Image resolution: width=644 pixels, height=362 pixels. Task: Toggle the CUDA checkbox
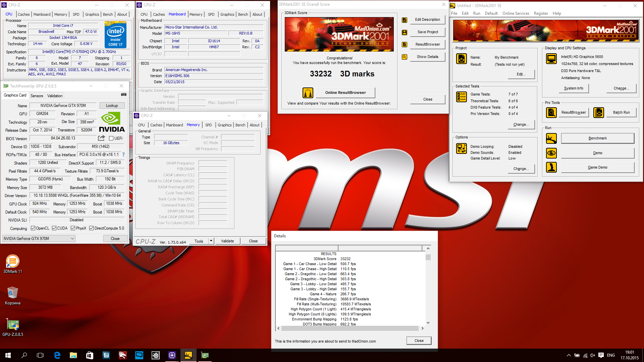[54, 228]
